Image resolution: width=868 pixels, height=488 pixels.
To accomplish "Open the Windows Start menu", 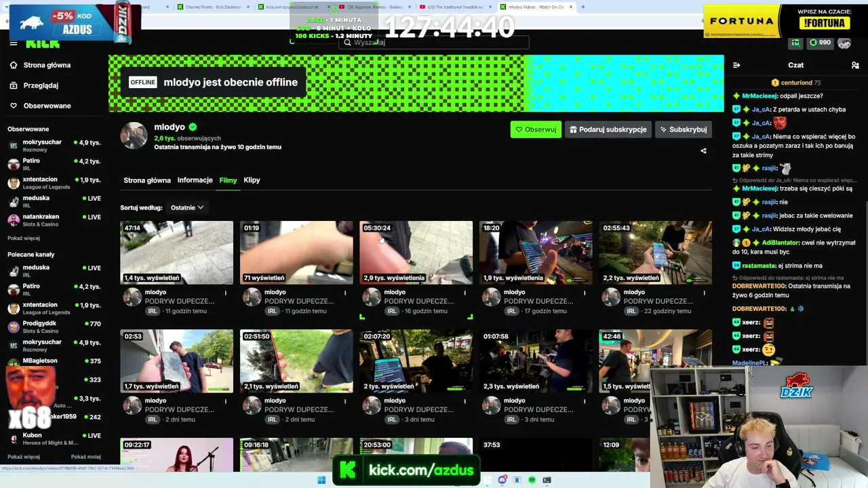I will 321,480.
